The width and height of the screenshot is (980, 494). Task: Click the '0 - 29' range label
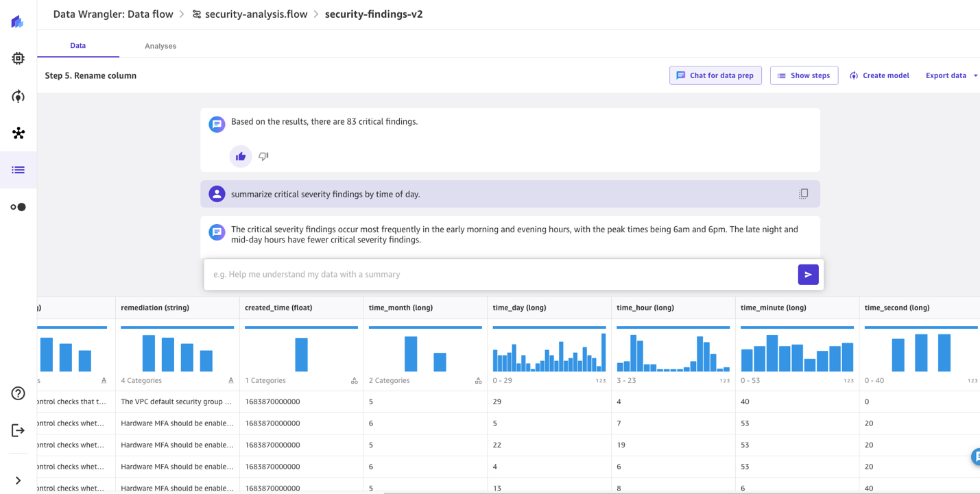click(503, 380)
